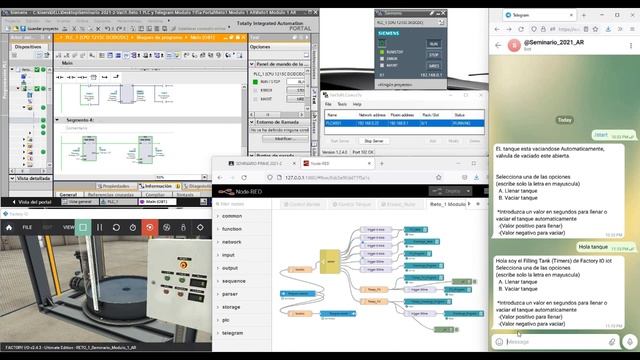The height and width of the screenshot is (360, 640).
Task: Click Vista del portal in TIA Portal
Action: pos(32,202)
